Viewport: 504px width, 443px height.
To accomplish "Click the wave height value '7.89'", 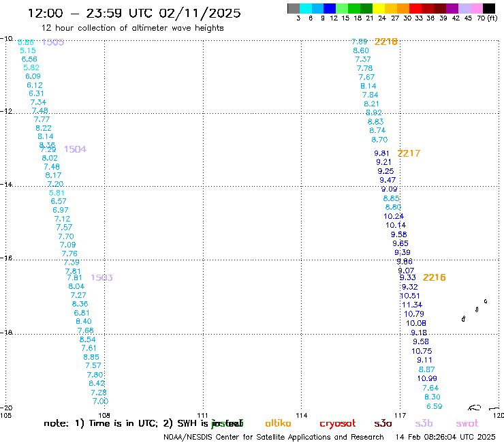I will (360, 42).
